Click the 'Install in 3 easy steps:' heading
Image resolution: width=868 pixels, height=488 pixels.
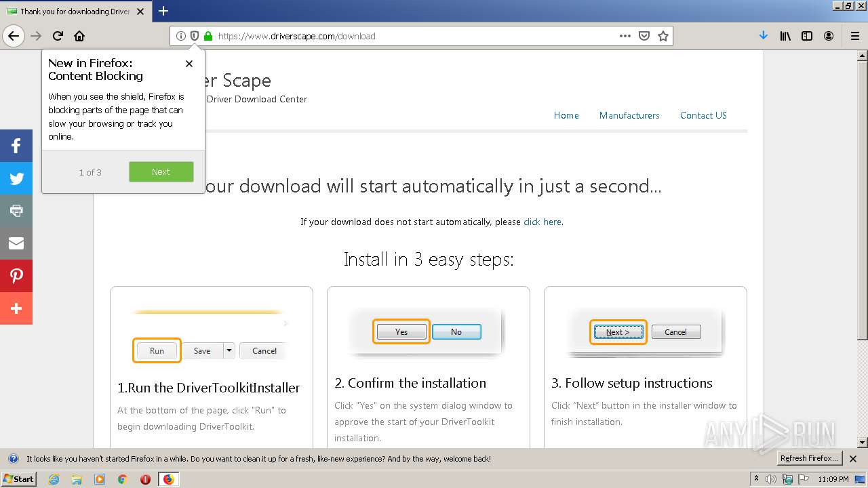click(x=429, y=260)
